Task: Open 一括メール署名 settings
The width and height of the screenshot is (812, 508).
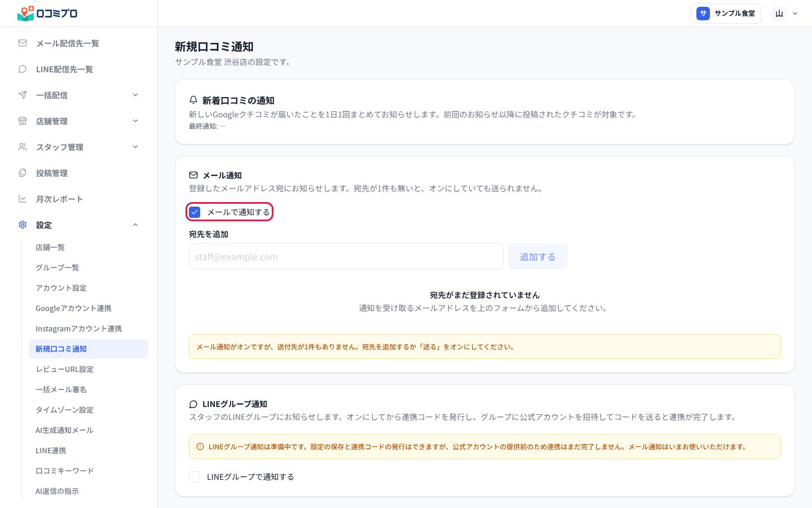Action: point(89,389)
